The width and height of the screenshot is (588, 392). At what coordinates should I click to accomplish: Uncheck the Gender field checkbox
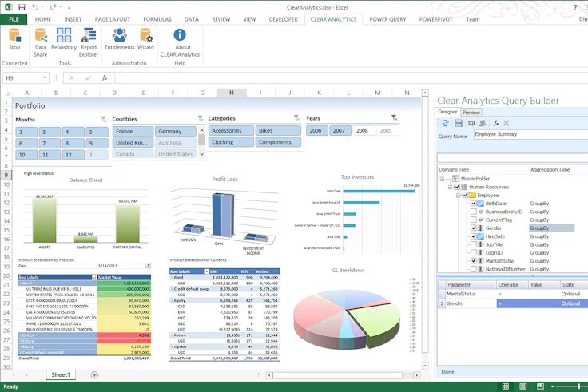[x=474, y=228]
